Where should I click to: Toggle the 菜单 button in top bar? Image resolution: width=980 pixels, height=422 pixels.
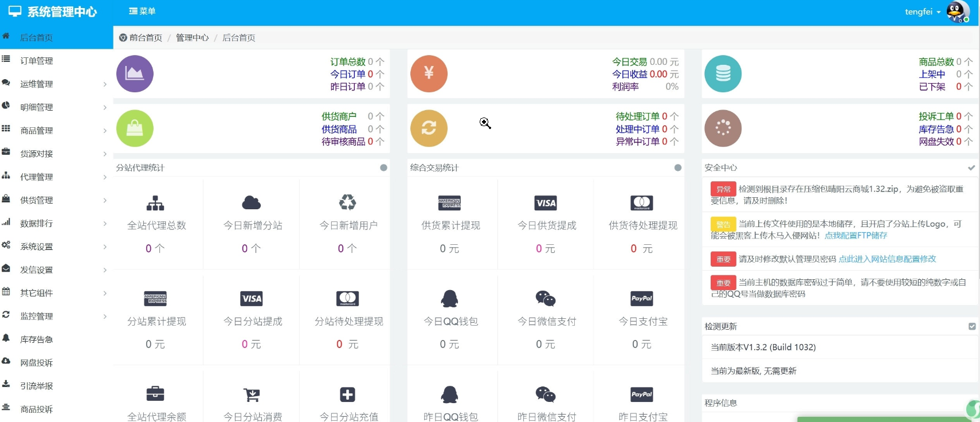click(142, 11)
